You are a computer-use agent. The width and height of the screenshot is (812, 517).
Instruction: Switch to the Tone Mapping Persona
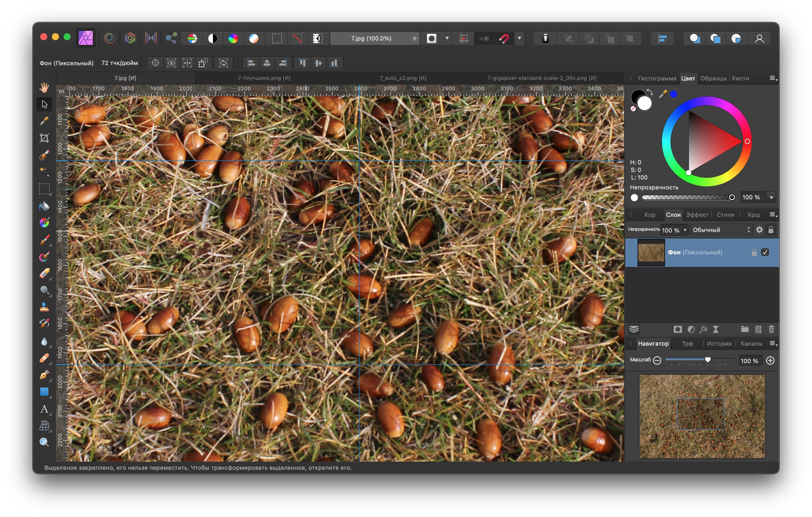[151, 38]
